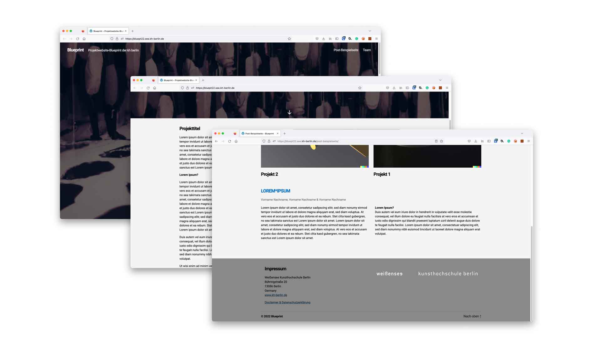
Task: Expand the tab list chevron in the front window
Action: [x=522, y=133]
